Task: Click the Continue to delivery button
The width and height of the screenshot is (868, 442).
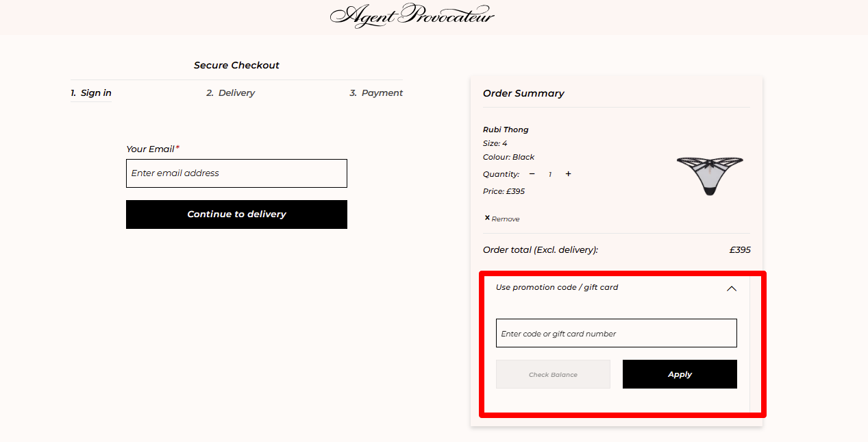Action: [236, 214]
